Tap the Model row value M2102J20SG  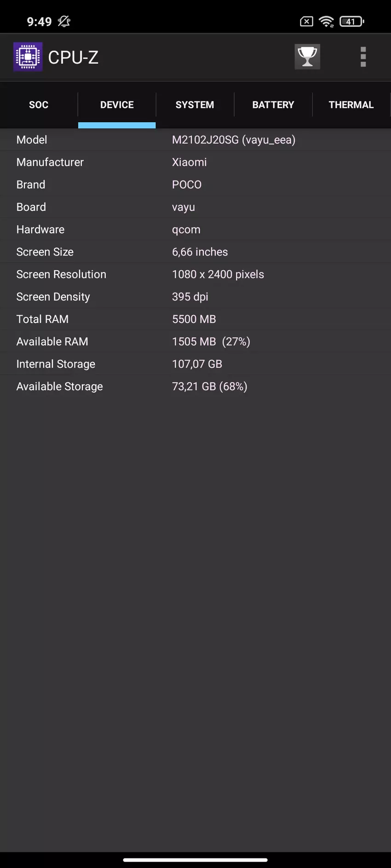pos(233,140)
